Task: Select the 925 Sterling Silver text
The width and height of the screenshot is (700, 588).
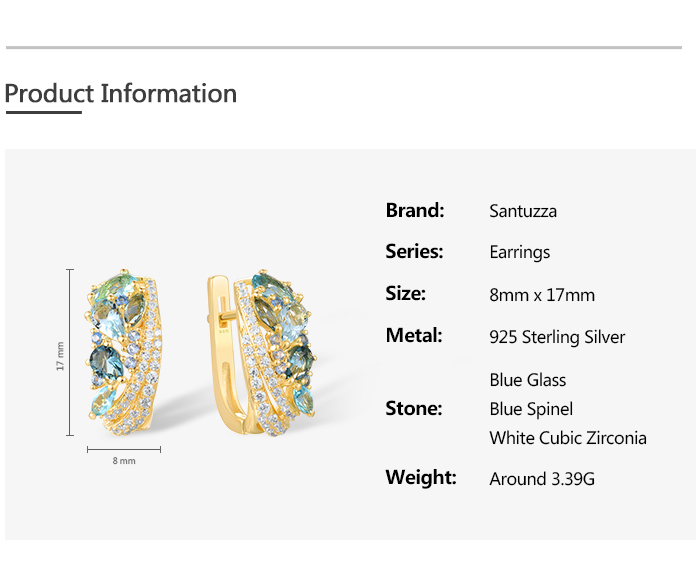Action: [557, 337]
